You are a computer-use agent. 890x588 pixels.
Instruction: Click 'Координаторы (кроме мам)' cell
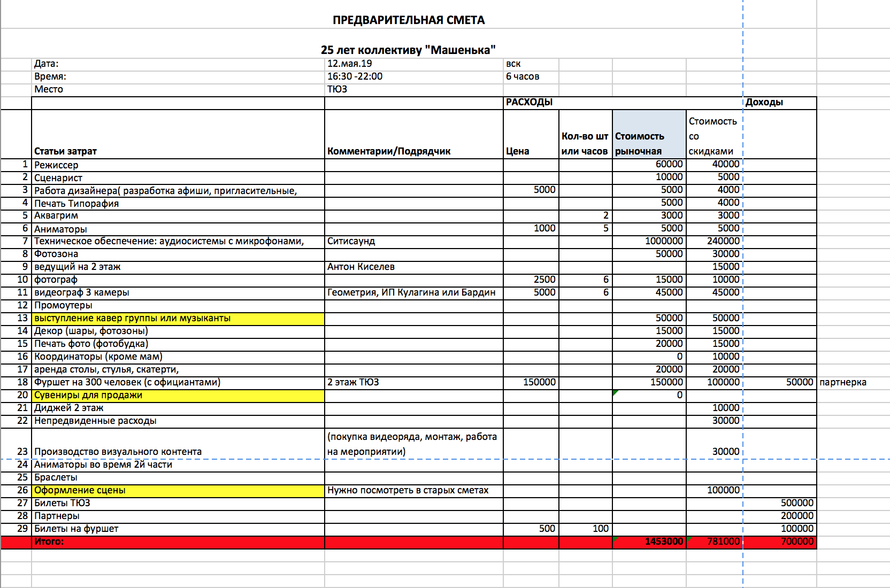pos(178,357)
